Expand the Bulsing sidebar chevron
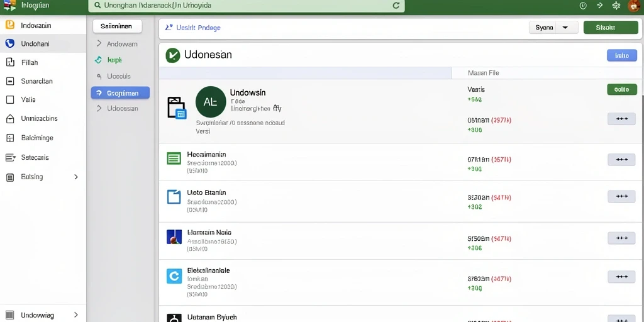The image size is (644, 322). click(76, 177)
